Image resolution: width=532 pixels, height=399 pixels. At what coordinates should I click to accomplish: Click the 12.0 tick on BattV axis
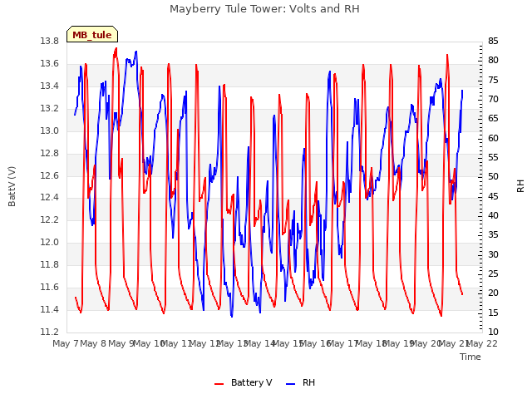coord(49,242)
